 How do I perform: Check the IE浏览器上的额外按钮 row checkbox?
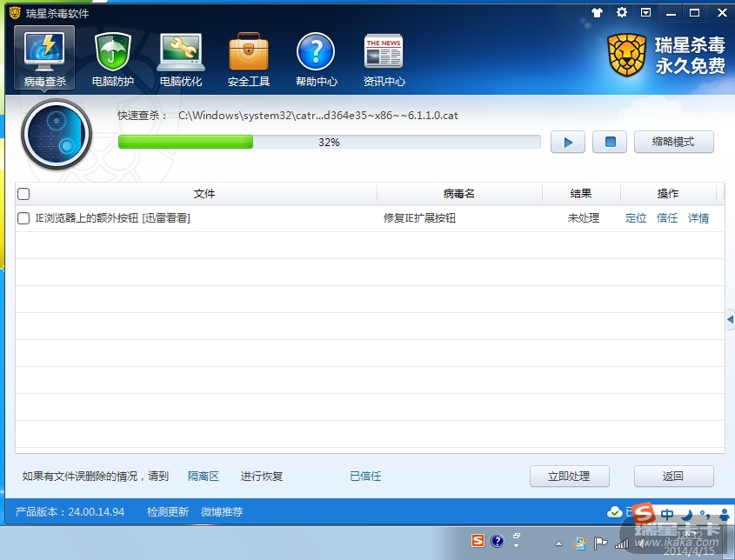(x=23, y=218)
